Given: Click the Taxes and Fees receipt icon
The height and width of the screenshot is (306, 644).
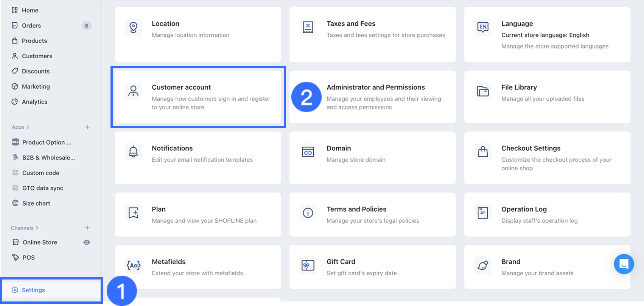Looking at the screenshot, I should pyautogui.click(x=308, y=27).
